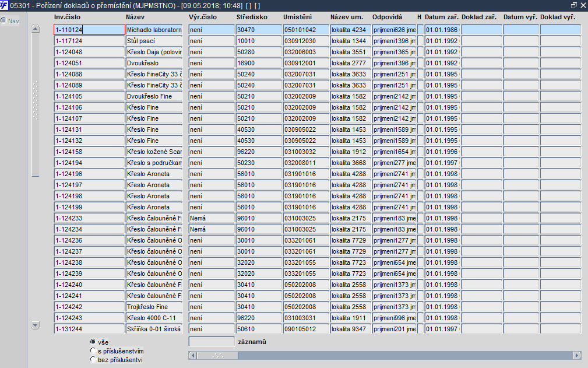Select inventory number 1-124233

point(89,218)
